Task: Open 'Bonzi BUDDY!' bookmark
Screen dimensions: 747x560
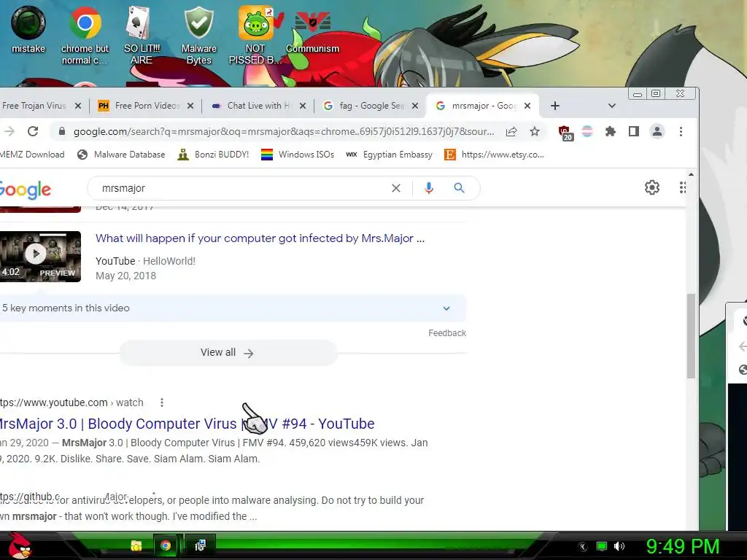Action: tap(213, 155)
